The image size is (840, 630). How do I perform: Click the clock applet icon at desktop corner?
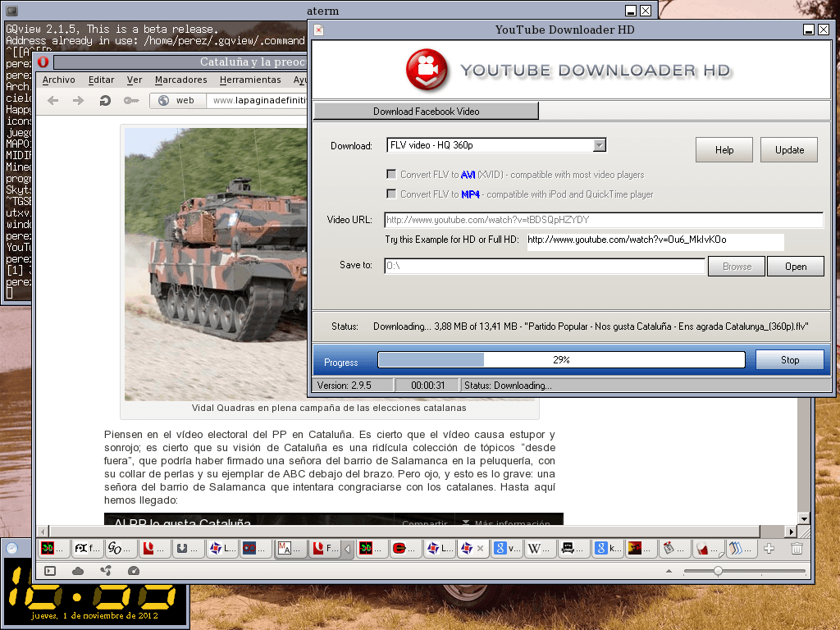point(11,548)
